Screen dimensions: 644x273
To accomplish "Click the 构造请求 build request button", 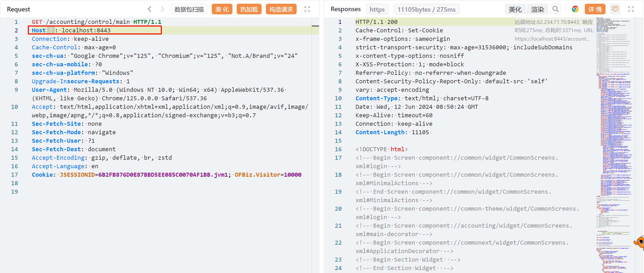I will 281,9.
